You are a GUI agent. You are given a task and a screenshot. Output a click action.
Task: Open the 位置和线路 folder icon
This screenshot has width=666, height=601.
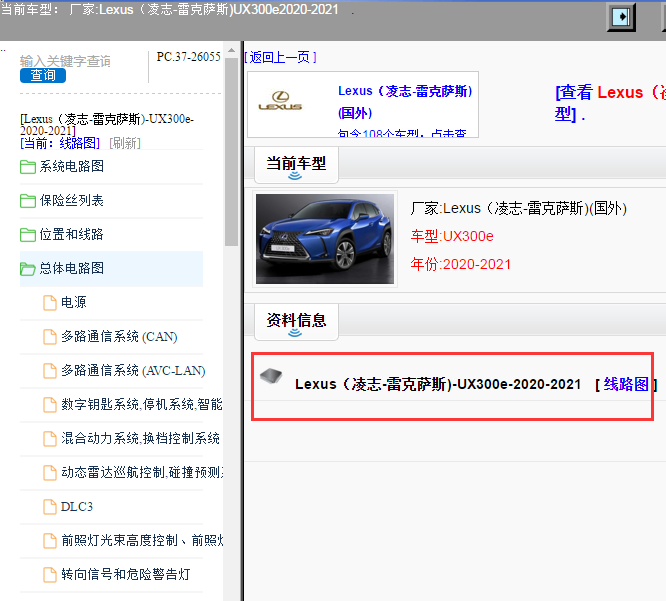(x=28, y=234)
